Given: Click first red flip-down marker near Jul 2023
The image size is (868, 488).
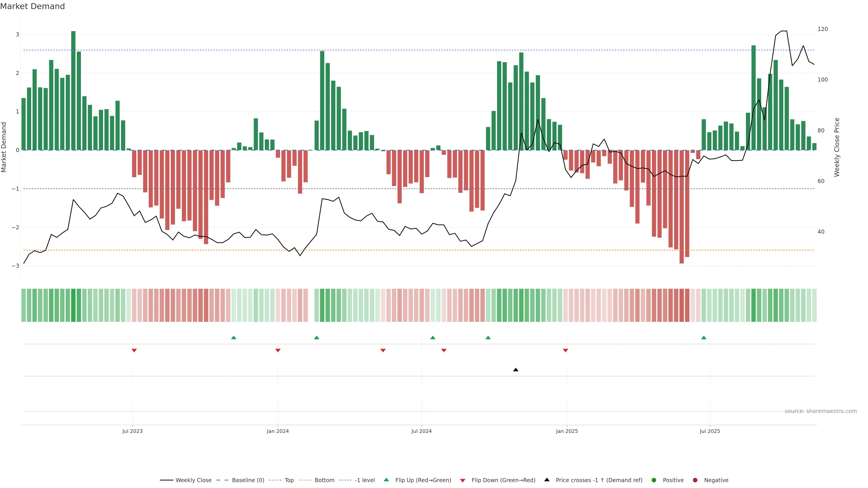Looking at the screenshot, I should [134, 351].
